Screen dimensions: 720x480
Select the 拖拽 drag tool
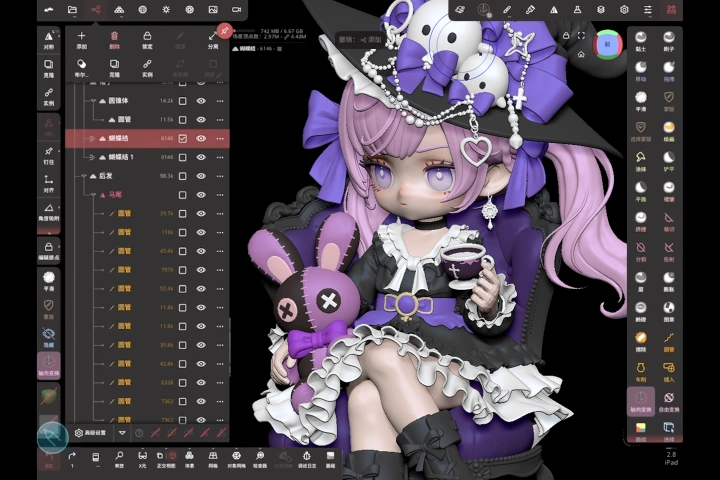(669, 71)
